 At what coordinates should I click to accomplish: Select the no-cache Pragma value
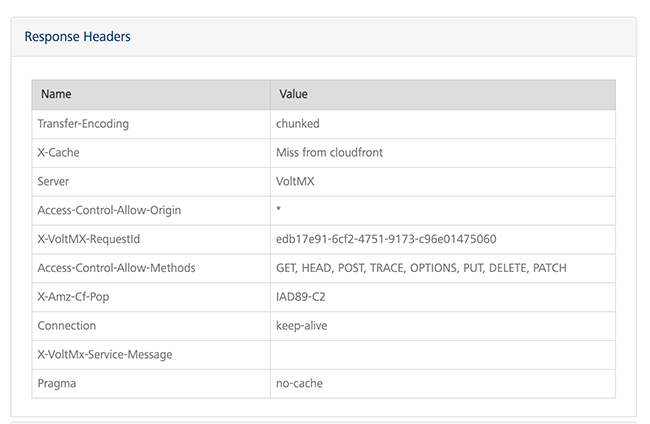click(299, 383)
